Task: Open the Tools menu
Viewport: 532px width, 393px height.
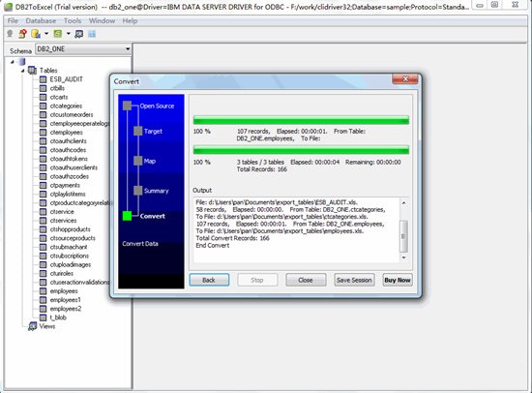Action: 73,20
